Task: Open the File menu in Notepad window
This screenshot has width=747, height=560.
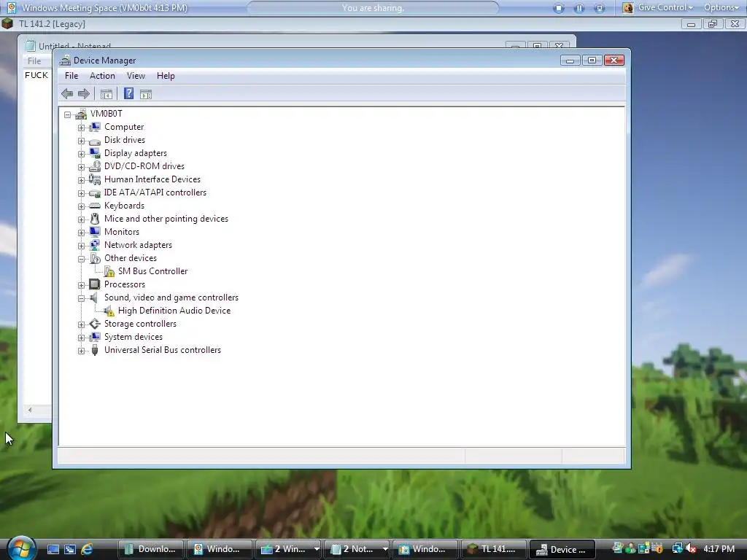Action: 34,61
